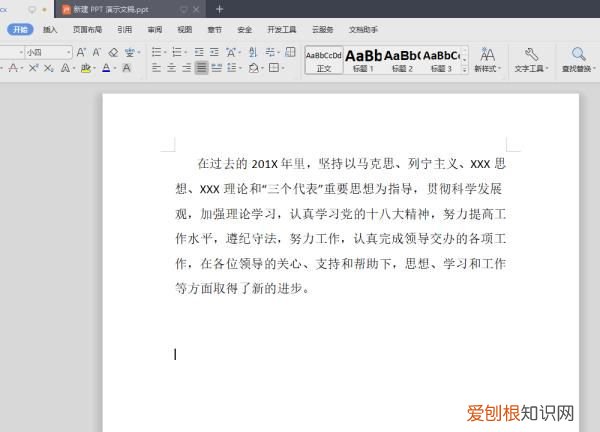Toggle justify alignment
600x432 pixels.
pyautogui.click(x=202, y=68)
